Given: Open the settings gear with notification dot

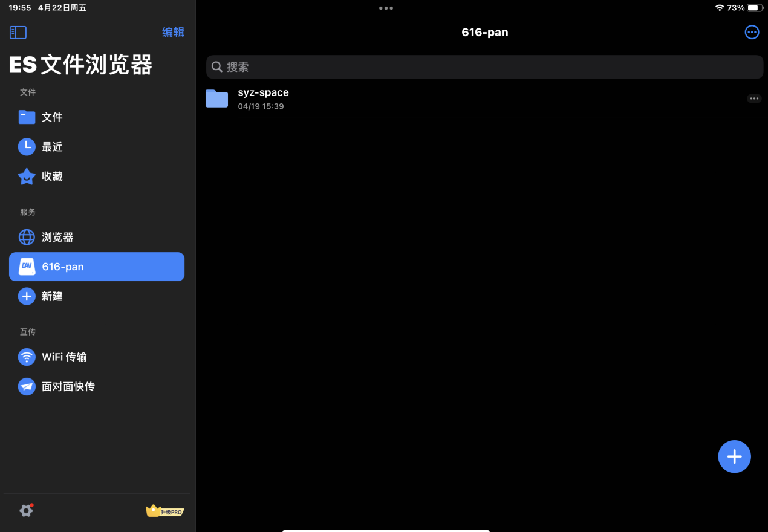Looking at the screenshot, I should (26, 511).
